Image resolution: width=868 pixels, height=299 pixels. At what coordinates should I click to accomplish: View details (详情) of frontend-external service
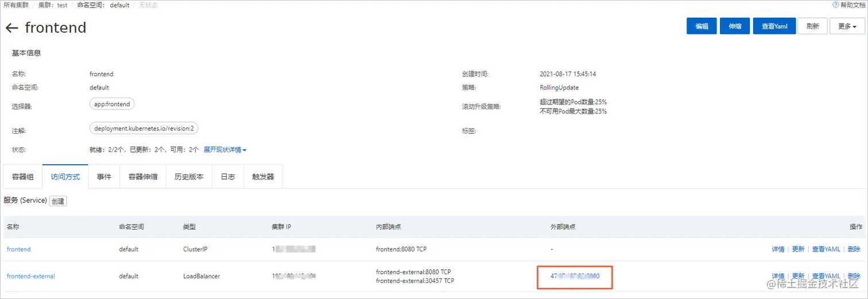coord(778,276)
